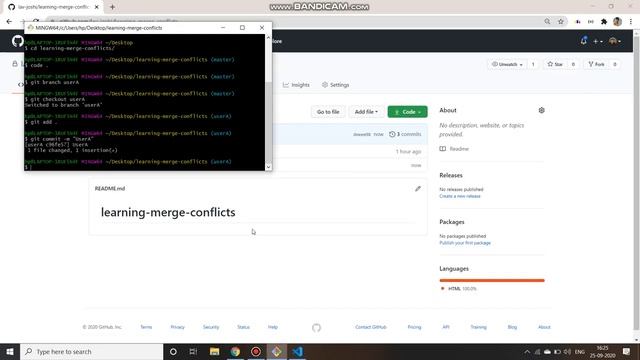Click the Type here to search box
Viewport: 640px width, 360px height.
91,351
